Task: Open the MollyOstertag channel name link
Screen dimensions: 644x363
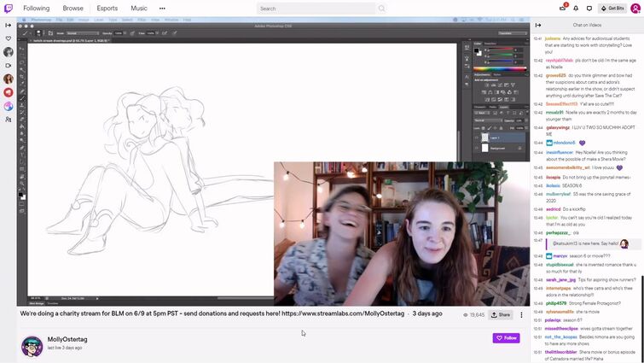Action: coord(67,339)
